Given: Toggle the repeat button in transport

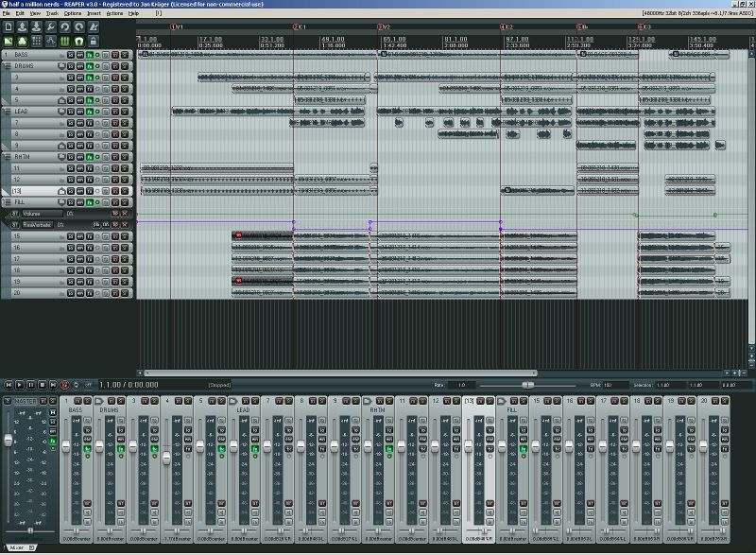Looking at the screenshot, I should 76,385.
